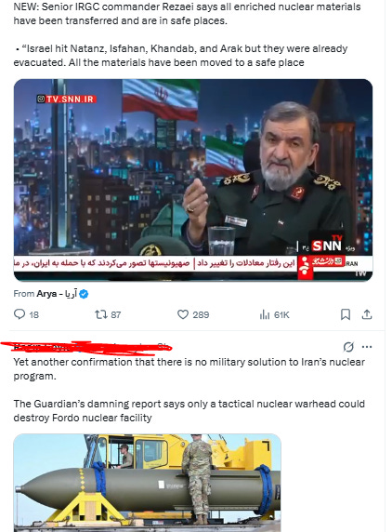Play the SNN TV interview video
Image resolution: width=392 pixels, height=532 pixels.
[x=193, y=180]
